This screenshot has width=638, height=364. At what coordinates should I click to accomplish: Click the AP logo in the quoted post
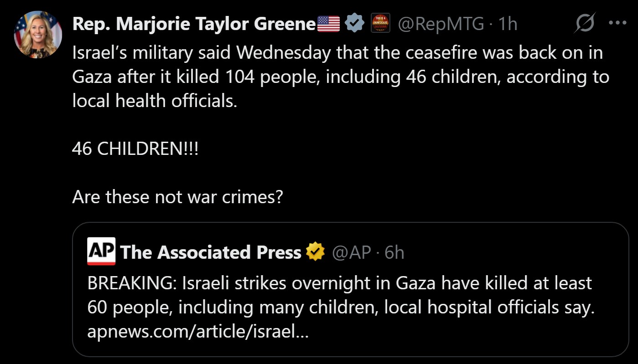coord(101,251)
